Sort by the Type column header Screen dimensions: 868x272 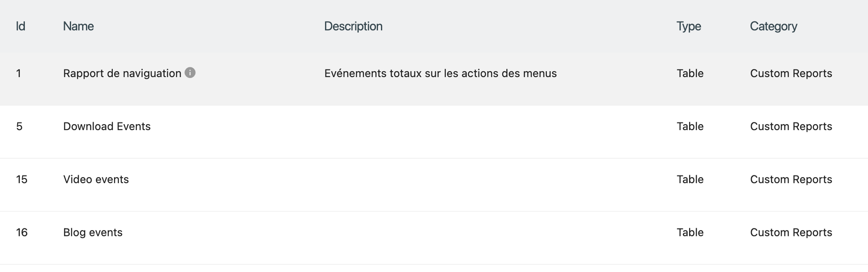point(689,26)
